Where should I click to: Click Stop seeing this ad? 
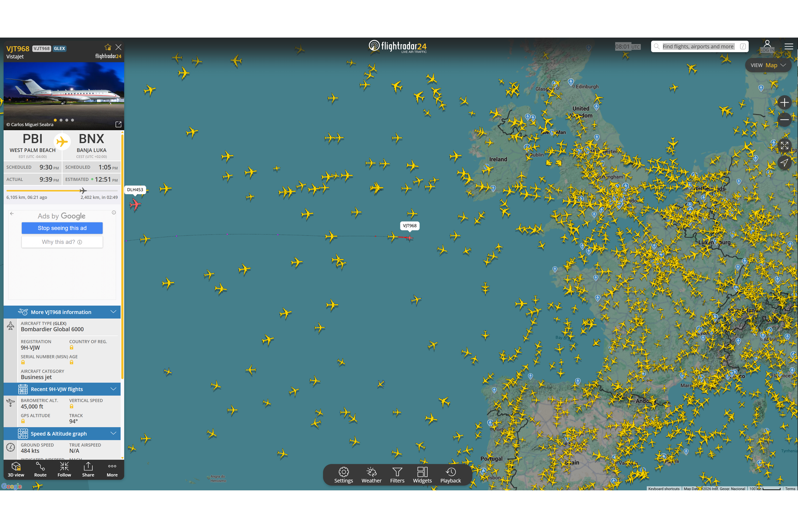[62, 228]
